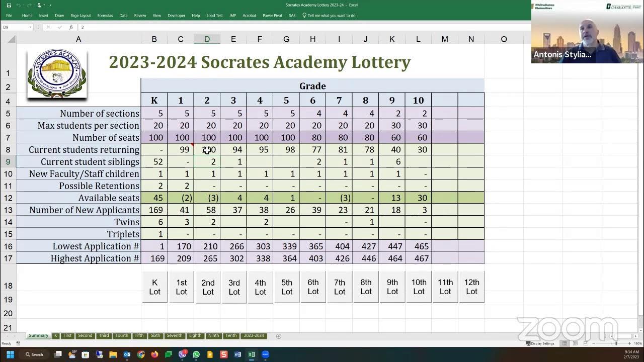The width and height of the screenshot is (644, 362).
Task: Expand the Name Box dropdown arrow
Action: (30, 27)
